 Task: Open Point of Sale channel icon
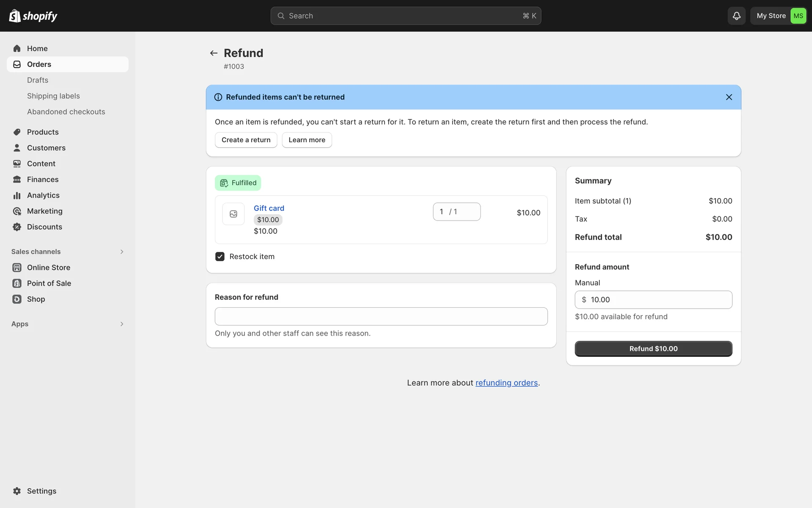click(17, 283)
